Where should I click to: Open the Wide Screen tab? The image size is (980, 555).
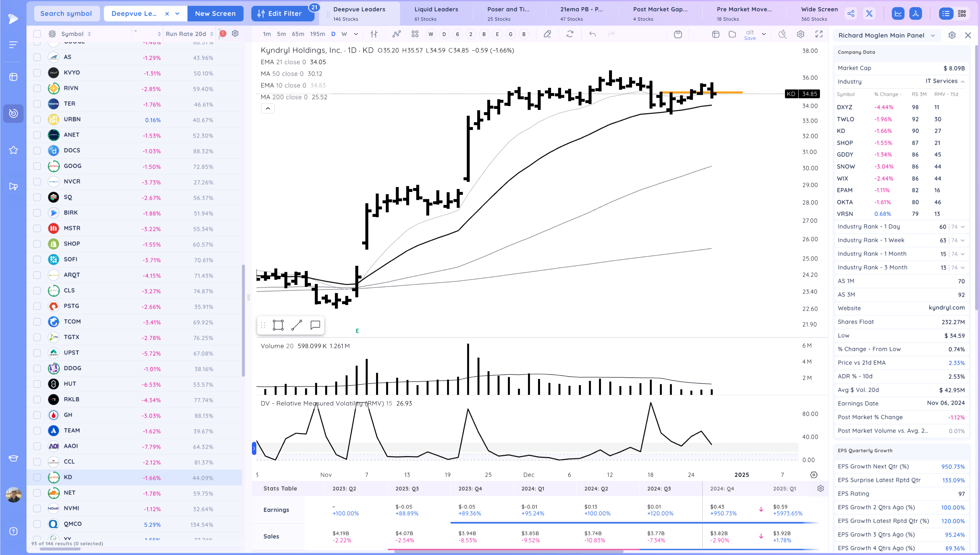[819, 13]
